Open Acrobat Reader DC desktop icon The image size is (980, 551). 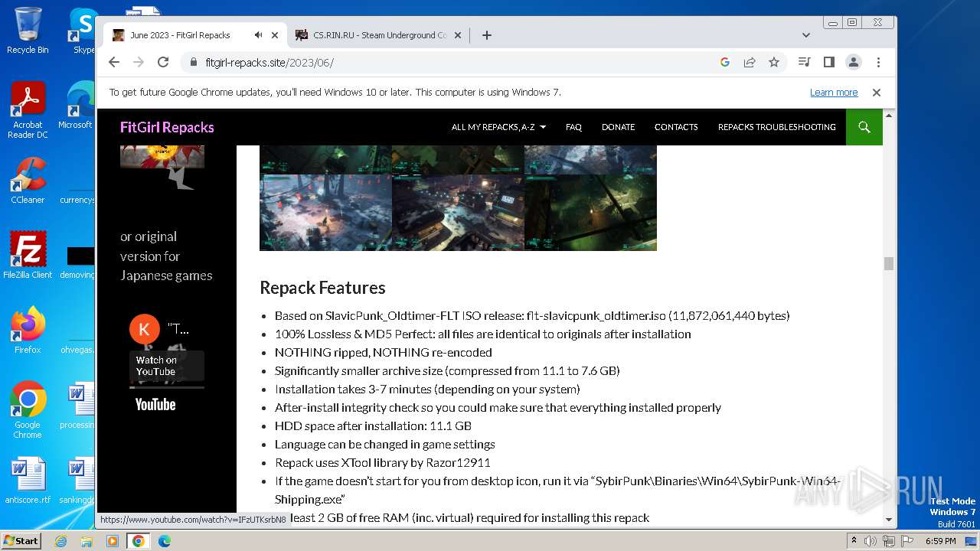28,110
